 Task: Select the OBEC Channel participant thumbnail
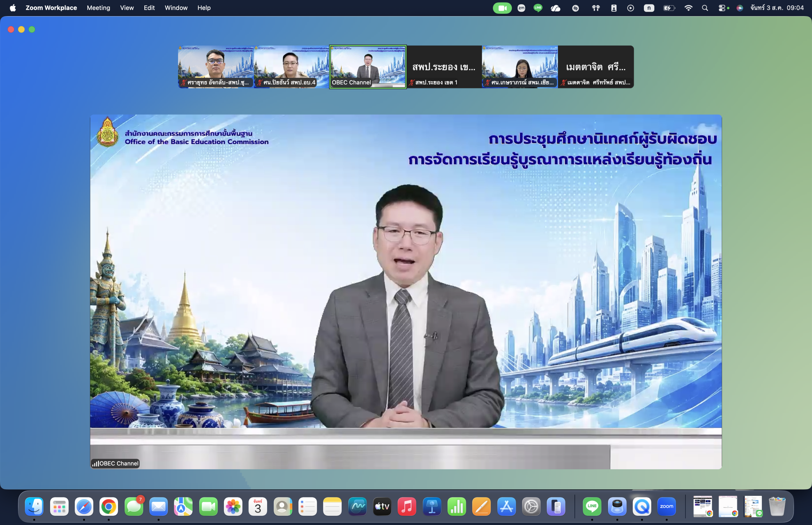tap(368, 67)
